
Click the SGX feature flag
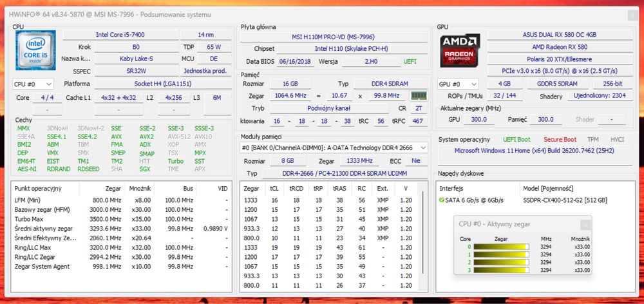coord(144,169)
